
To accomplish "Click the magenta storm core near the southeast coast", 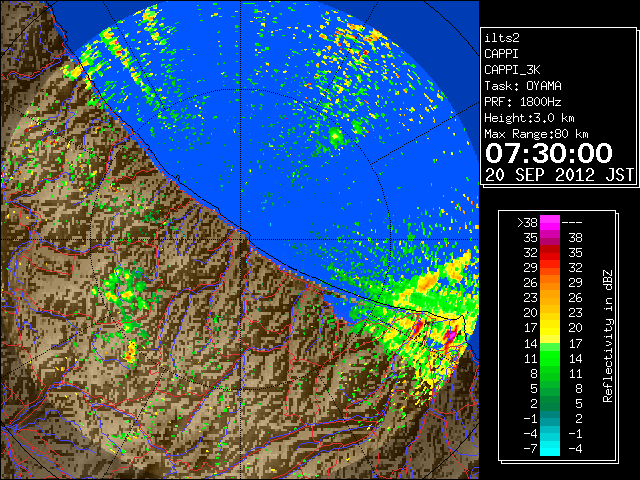I will pos(450,337).
